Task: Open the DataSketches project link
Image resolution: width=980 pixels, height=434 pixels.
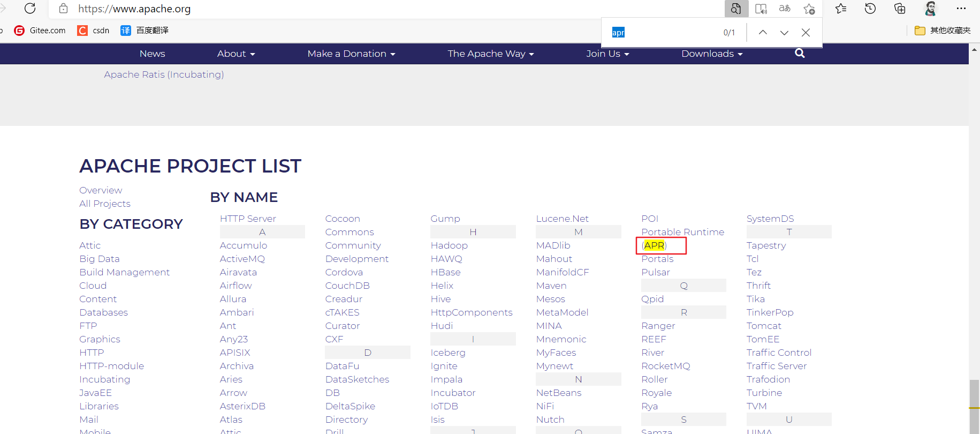Action: point(357,379)
